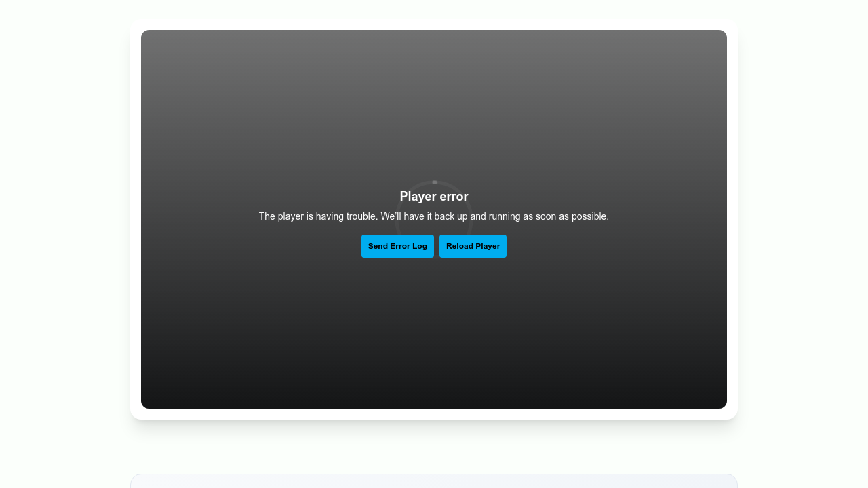Click the gap between player card and lower panel

[x=434, y=447]
